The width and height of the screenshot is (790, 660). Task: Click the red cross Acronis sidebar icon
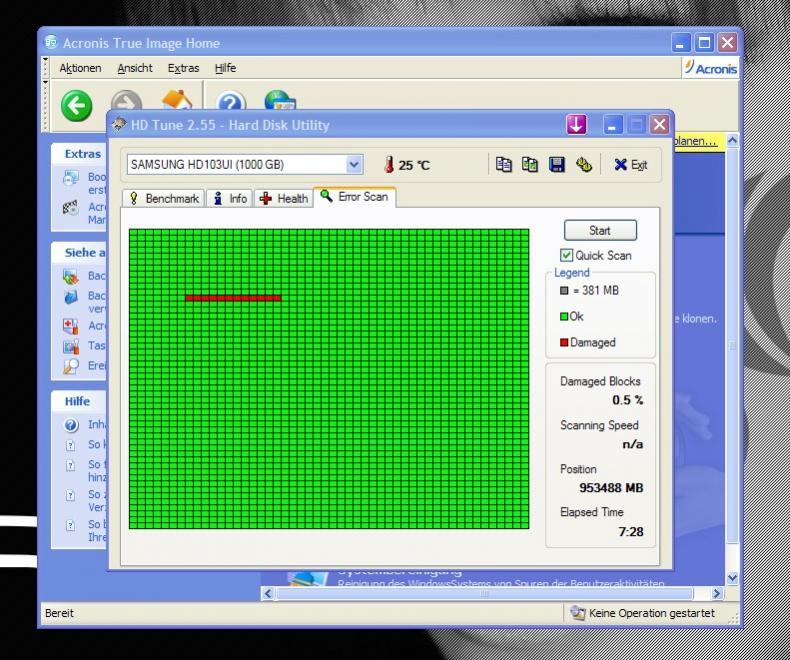point(71,326)
